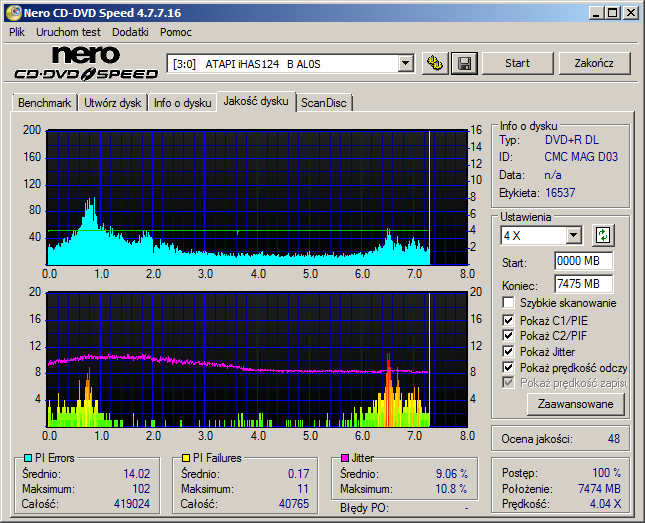Open the drive options tools icon
This screenshot has height=523, width=645.
[x=435, y=63]
